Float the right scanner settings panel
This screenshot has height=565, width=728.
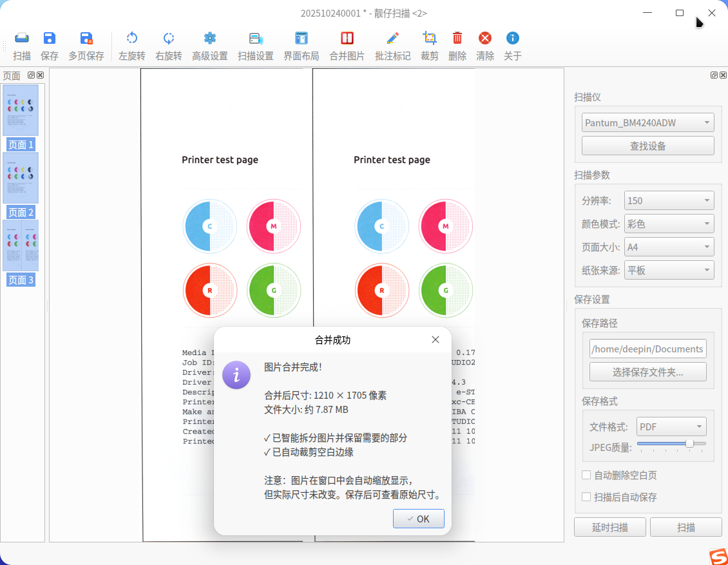(x=714, y=75)
